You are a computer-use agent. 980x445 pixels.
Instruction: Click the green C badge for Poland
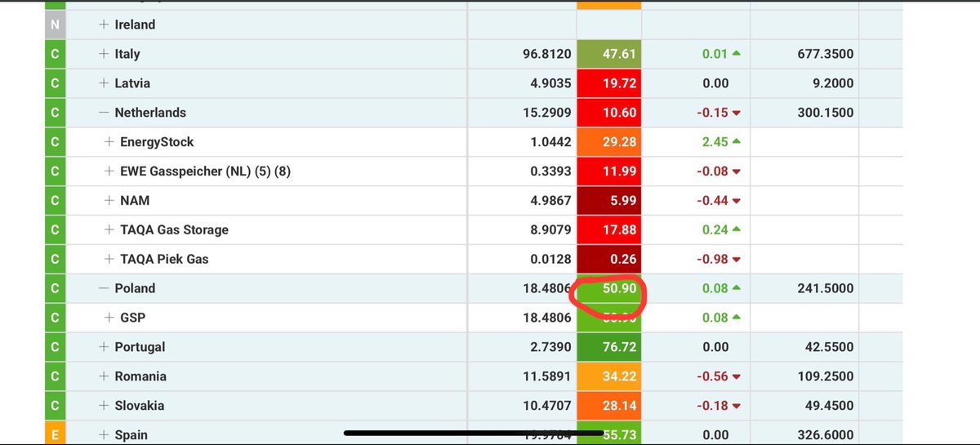pyautogui.click(x=55, y=288)
